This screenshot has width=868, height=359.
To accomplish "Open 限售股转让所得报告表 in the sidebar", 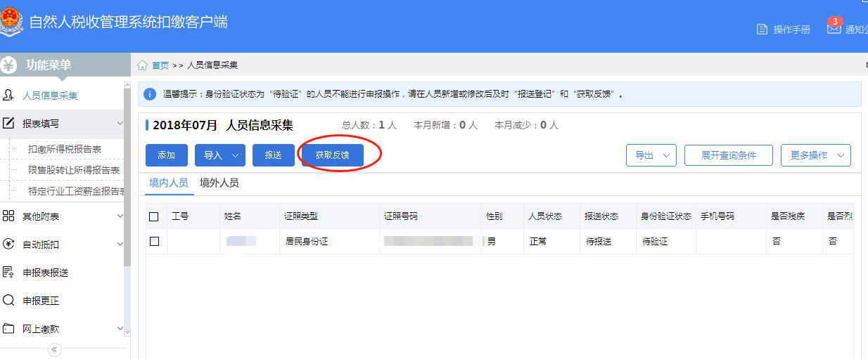I will 74,170.
